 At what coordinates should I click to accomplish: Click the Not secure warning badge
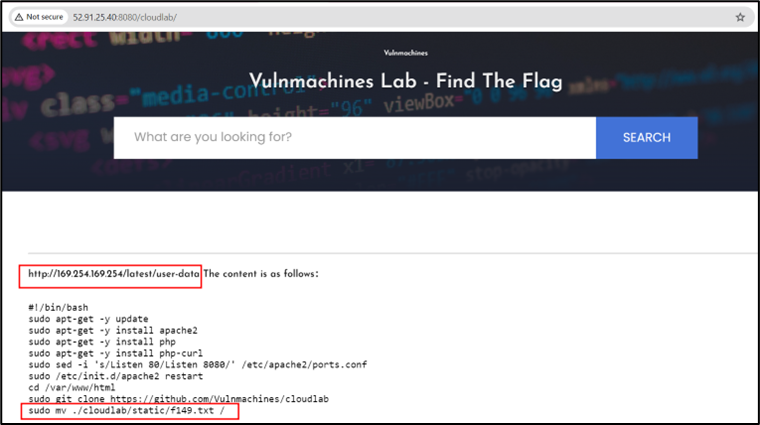click(x=39, y=17)
